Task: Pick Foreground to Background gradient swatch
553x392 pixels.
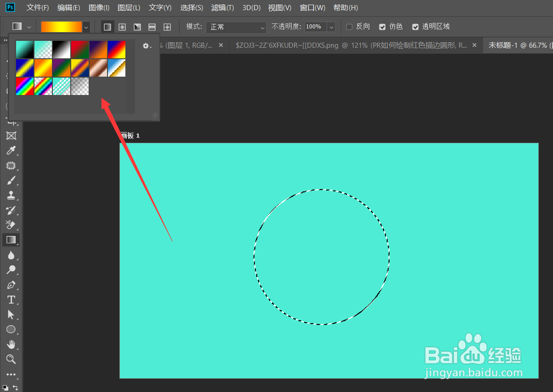Action: [25, 50]
